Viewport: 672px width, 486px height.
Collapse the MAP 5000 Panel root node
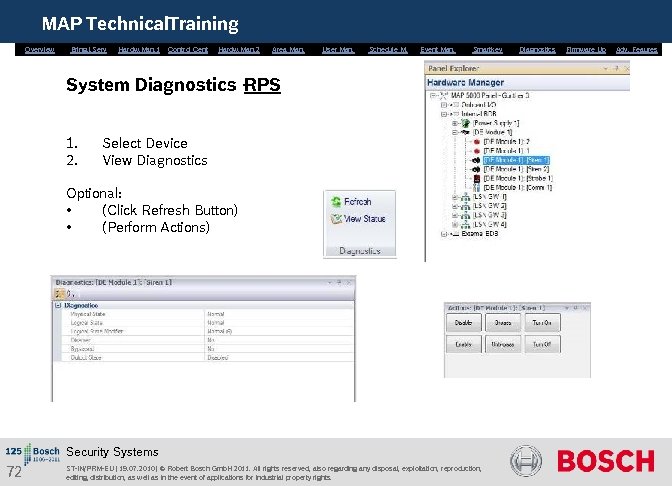tap(433, 96)
